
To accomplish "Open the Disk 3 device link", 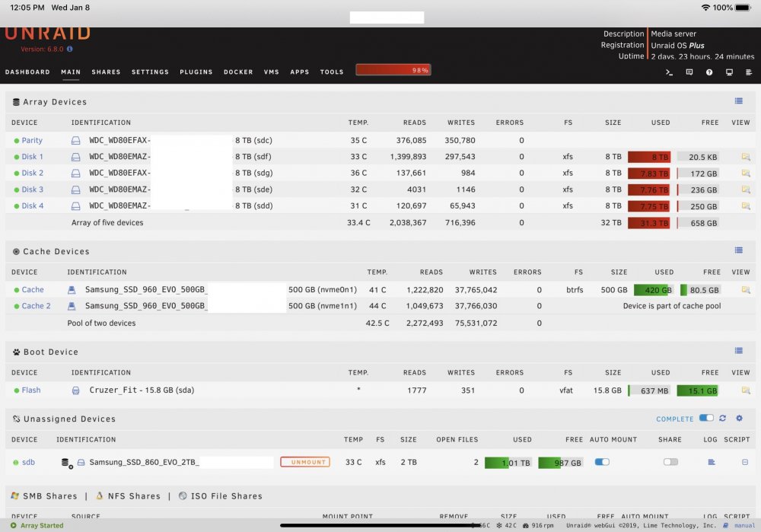I will (33, 190).
